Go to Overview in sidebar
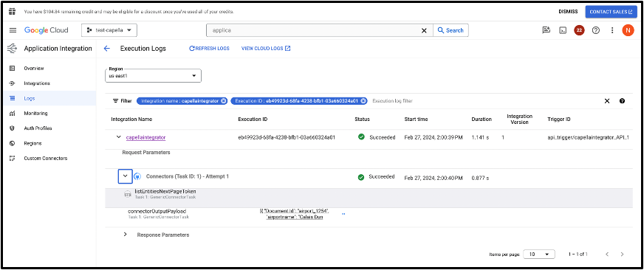The image size is (644, 270). [x=34, y=68]
